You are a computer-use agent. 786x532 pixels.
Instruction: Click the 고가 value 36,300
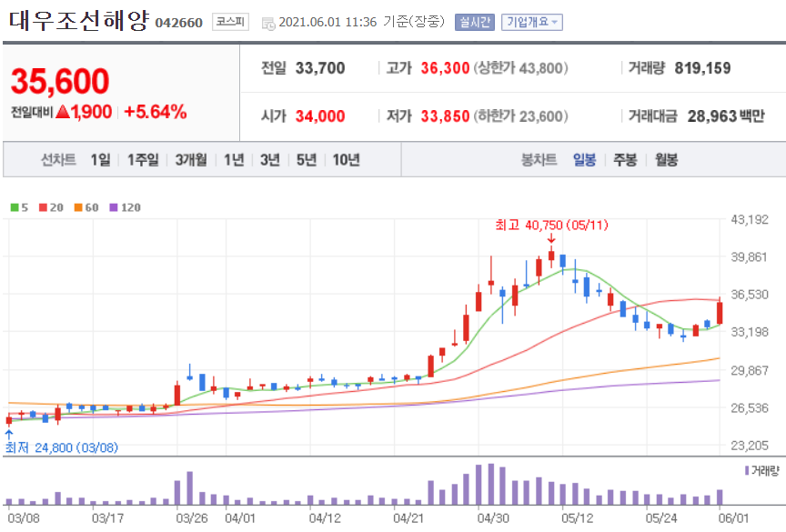point(445,68)
